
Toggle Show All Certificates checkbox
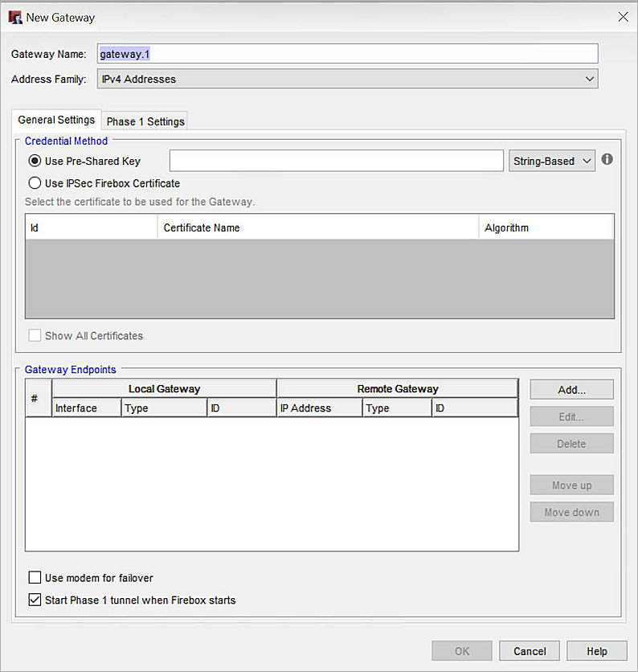click(35, 335)
